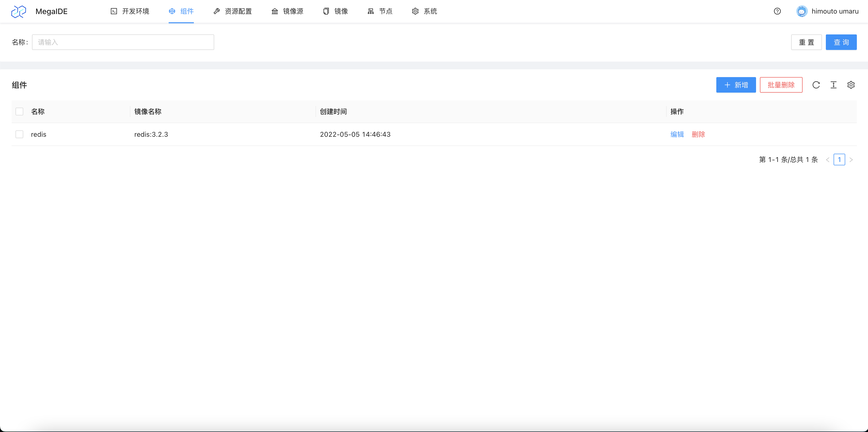Check the checkbox on the redis row
This screenshot has height=432, width=868.
(19, 134)
